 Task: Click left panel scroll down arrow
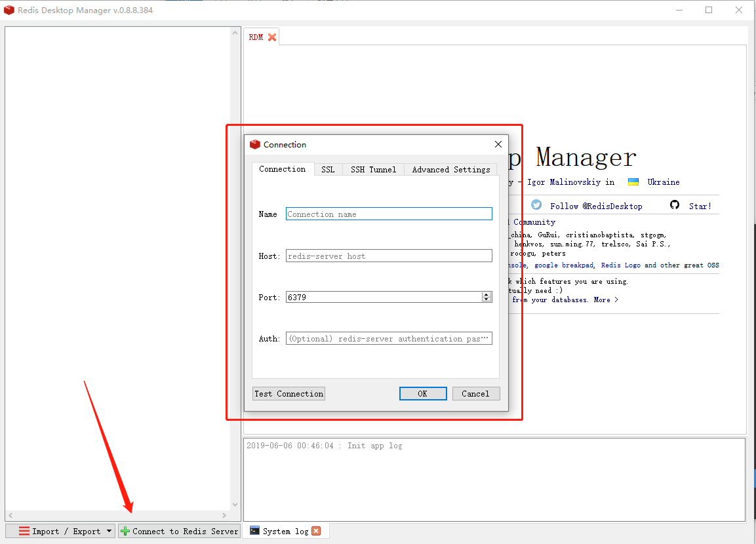[x=235, y=505]
